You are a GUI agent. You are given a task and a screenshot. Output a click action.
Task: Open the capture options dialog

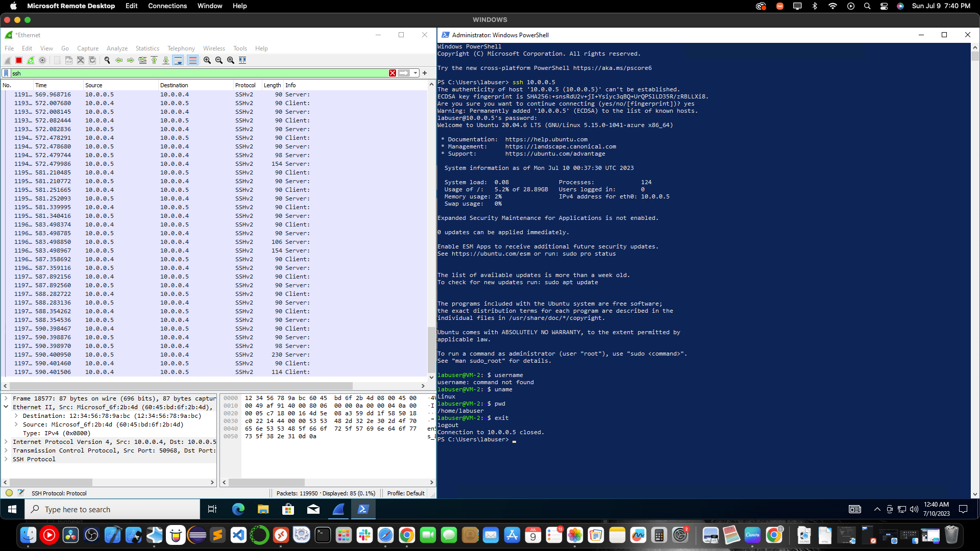point(42,60)
